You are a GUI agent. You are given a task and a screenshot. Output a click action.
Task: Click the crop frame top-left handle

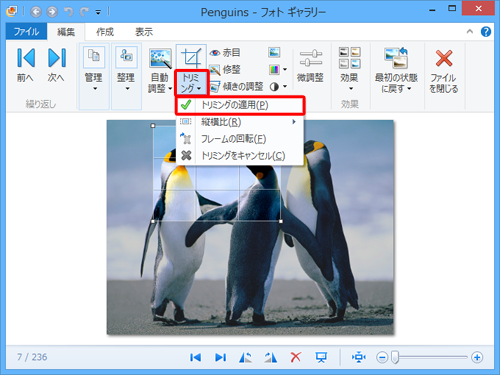tap(153, 126)
